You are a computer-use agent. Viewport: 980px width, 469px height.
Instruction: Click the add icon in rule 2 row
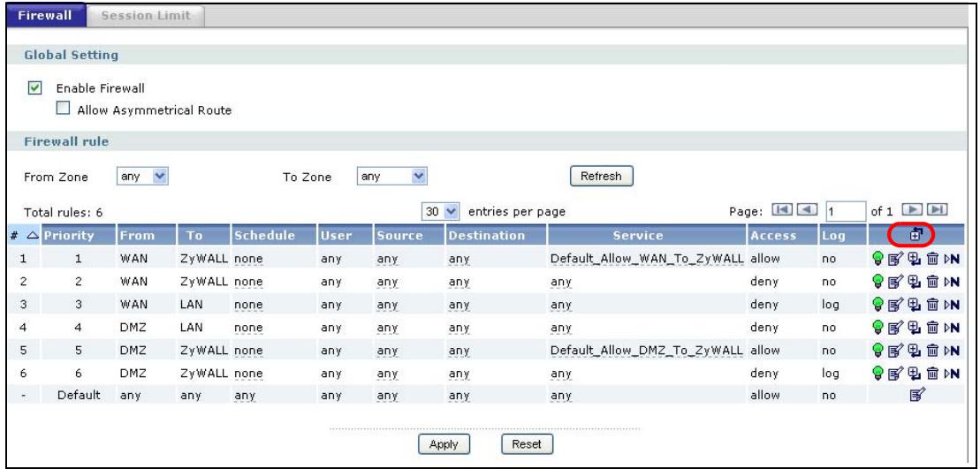tap(914, 282)
